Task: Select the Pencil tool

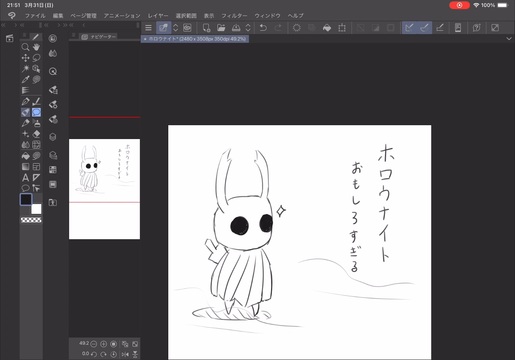Action: click(x=36, y=101)
